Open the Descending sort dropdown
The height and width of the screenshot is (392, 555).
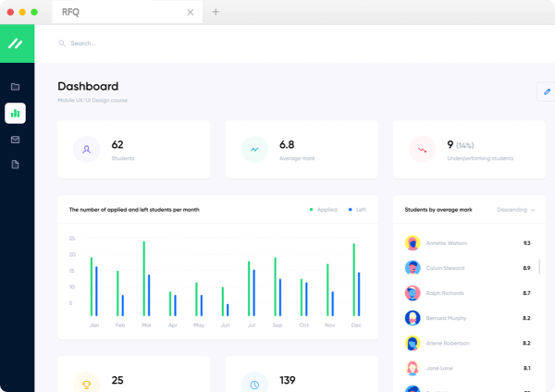516,210
